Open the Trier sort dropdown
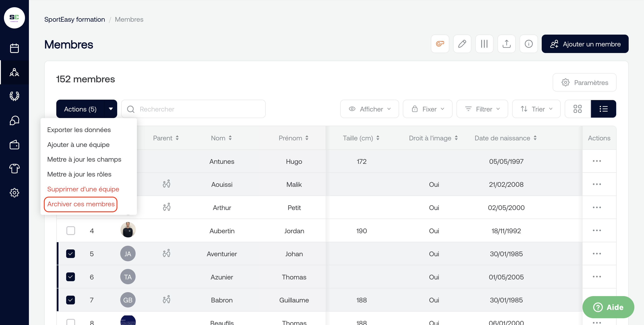644x325 pixels. point(536,109)
